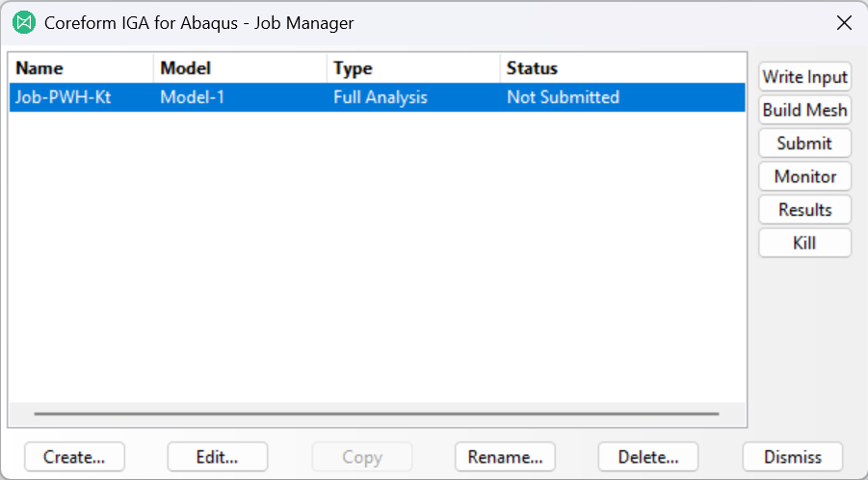
Task: Sort by the Status column header
Action: click(x=622, y=68)
